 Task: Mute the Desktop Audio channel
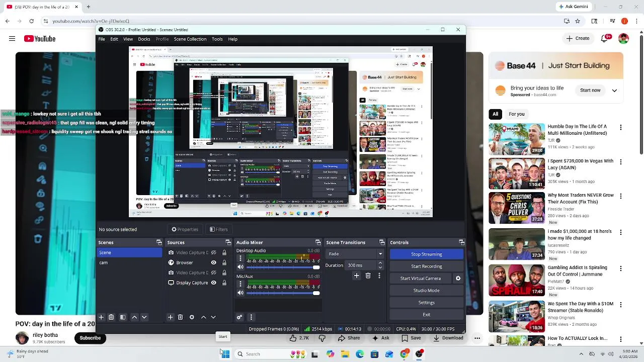(x=240, y=266)
